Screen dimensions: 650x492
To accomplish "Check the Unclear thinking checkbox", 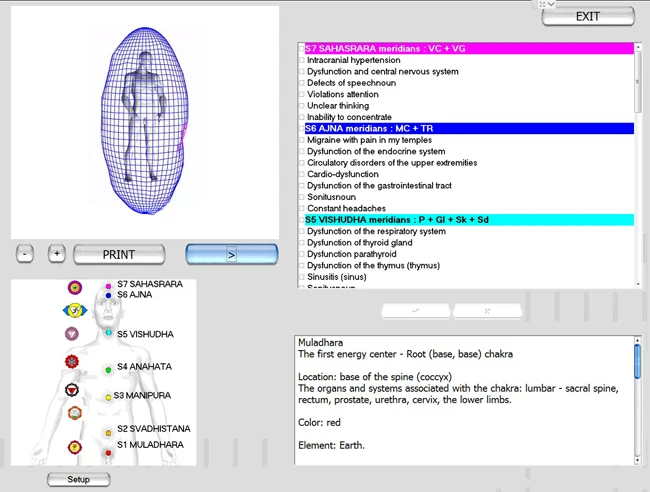I will 302,106.
